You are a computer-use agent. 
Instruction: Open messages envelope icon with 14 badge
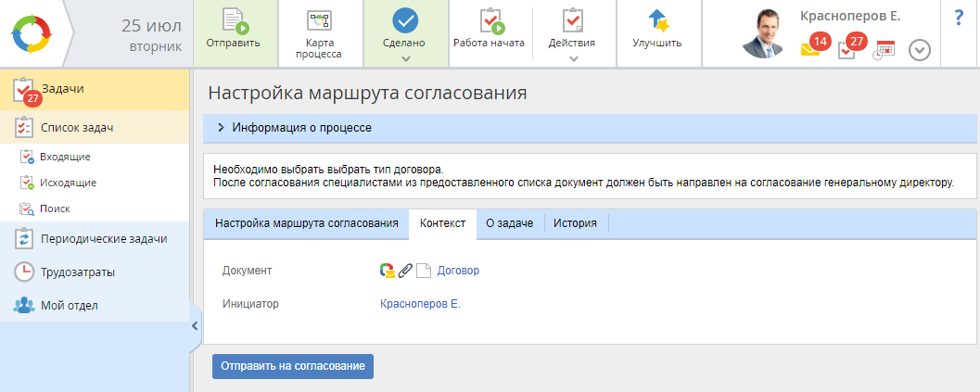coord(811,48)
